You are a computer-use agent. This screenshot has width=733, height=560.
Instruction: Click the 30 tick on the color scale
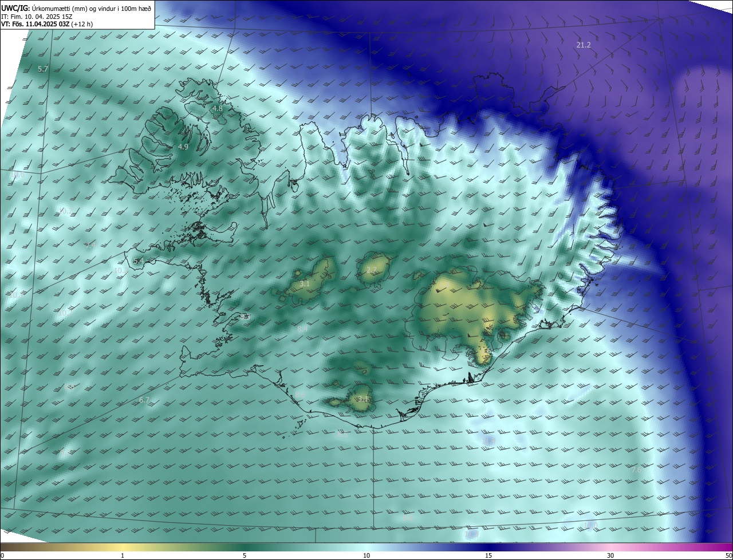pyautogui.click(x=610, y=555)
